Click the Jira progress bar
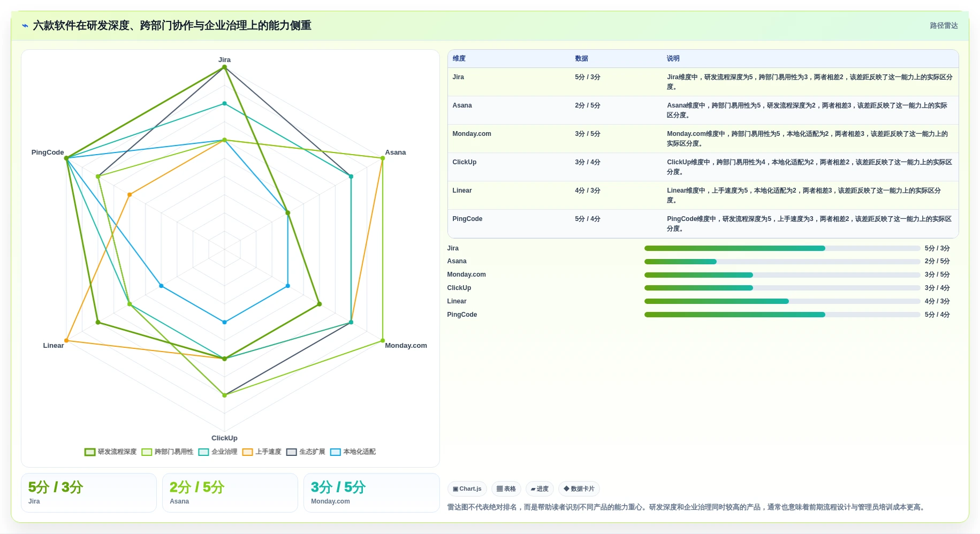Image resolution: width=980 pixels, height=534 pixels. [782, 248]
